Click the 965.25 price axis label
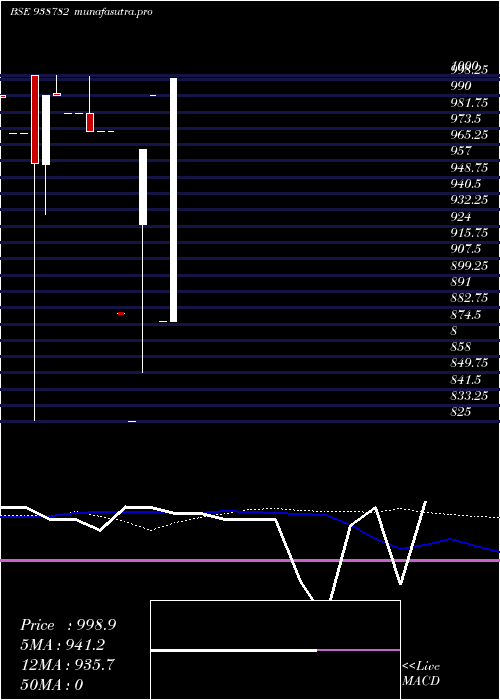Viewport: 500px width, 700px height. click(x=469, y=135)
